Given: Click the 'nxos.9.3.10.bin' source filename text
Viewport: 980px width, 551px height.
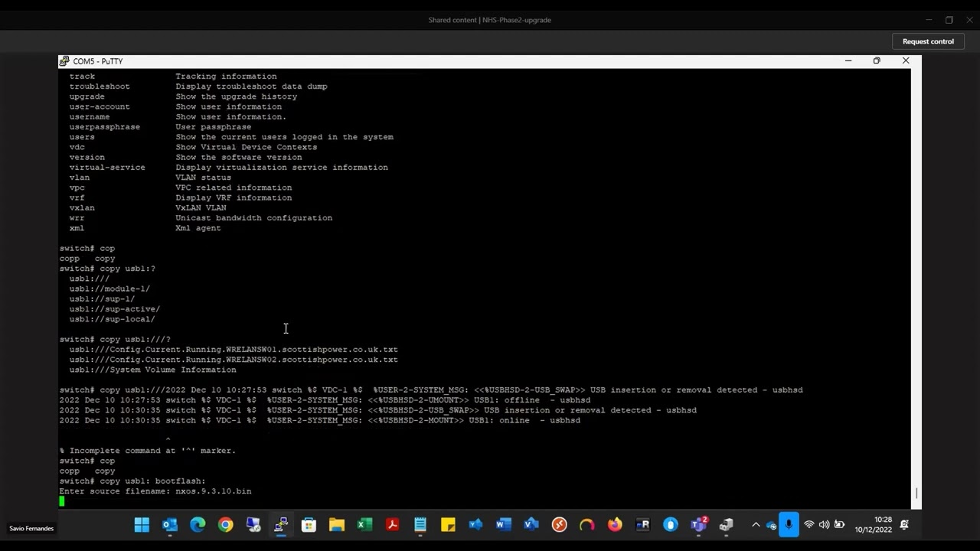Looking at the screenshot, I should point(213,491).
